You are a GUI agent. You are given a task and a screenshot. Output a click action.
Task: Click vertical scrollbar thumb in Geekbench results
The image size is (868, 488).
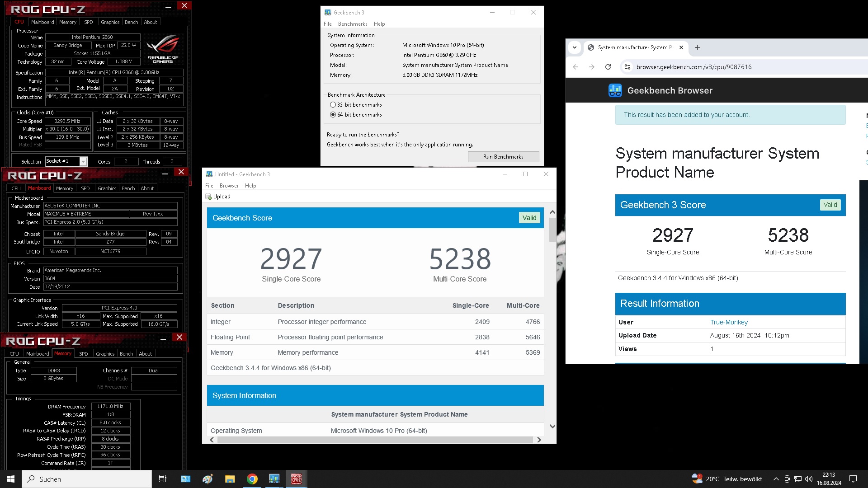point(552,230)
